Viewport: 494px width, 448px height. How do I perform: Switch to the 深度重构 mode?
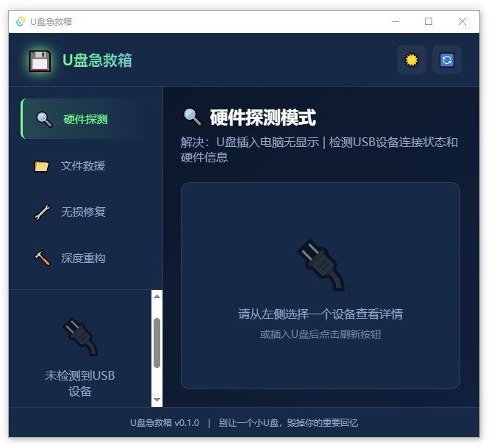click(x=82, y=259)
